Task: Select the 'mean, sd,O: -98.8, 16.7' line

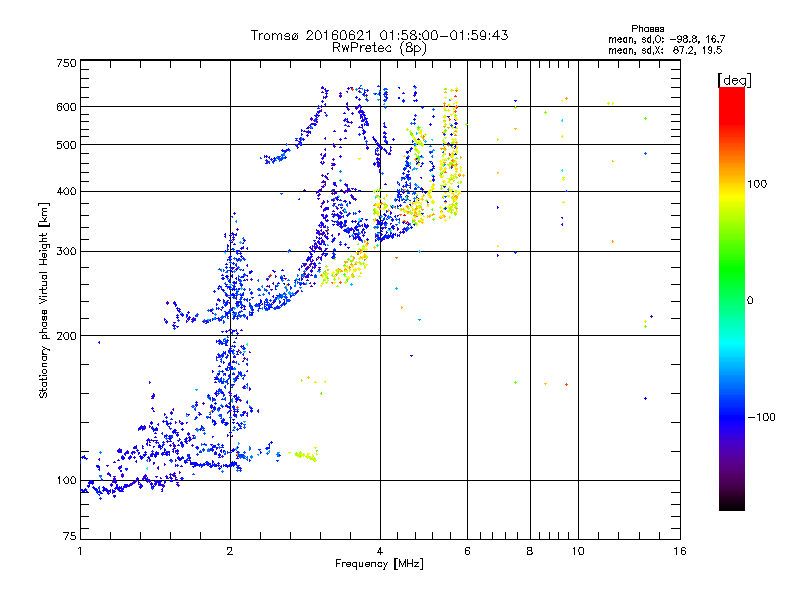Action: tap(666, 39)
